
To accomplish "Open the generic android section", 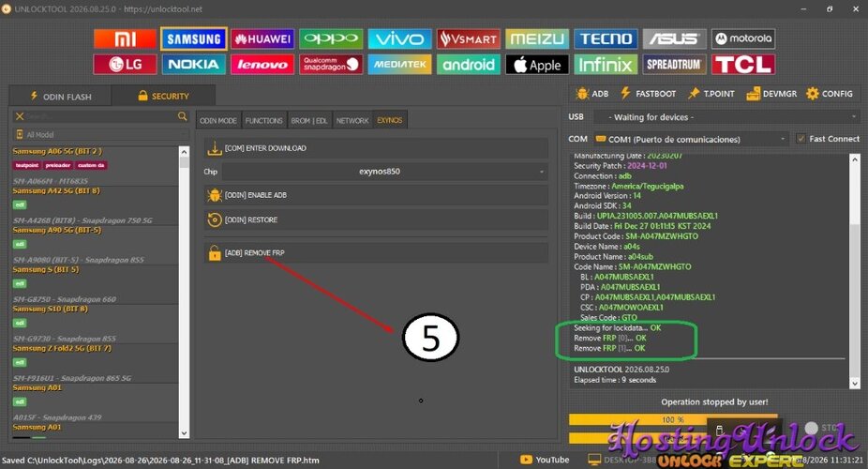I will [469, 64].
